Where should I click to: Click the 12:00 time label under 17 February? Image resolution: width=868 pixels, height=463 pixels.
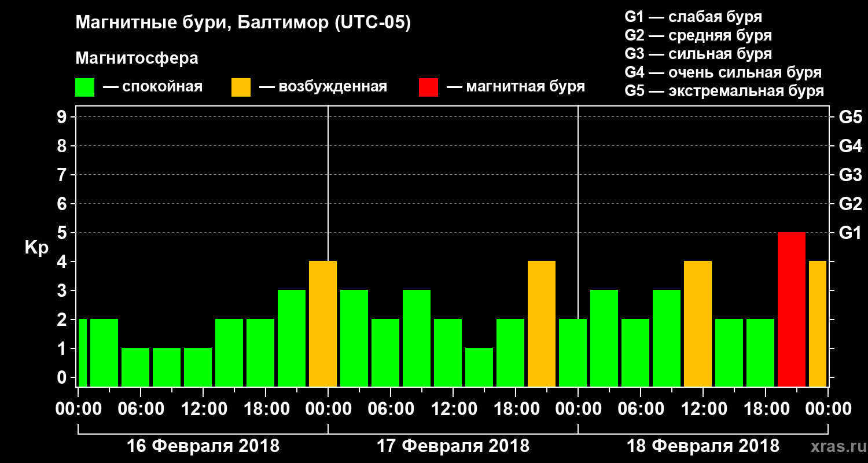pyautogui.click(x=453, y=409)
